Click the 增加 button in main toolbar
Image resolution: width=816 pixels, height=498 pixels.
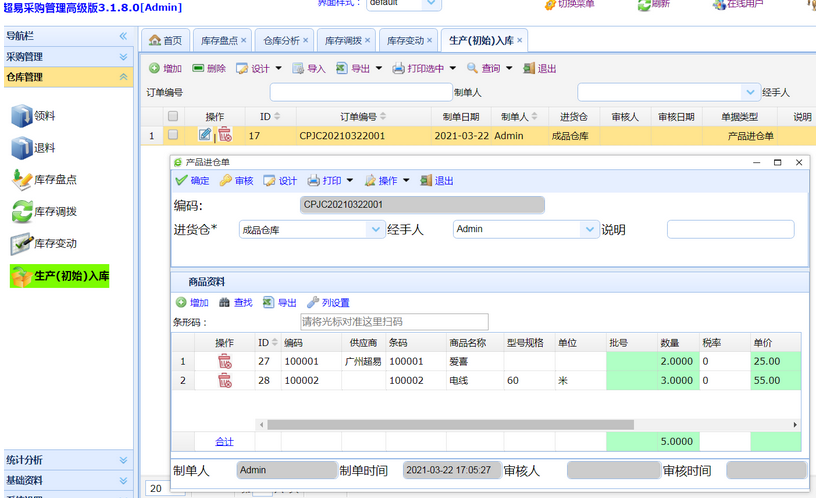(x=165, y=68)
